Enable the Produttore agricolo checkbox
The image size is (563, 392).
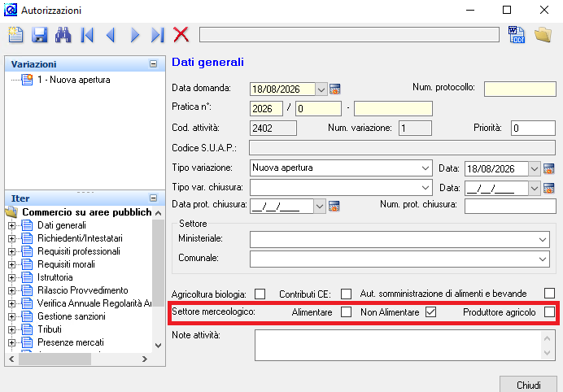coord(549,312)
